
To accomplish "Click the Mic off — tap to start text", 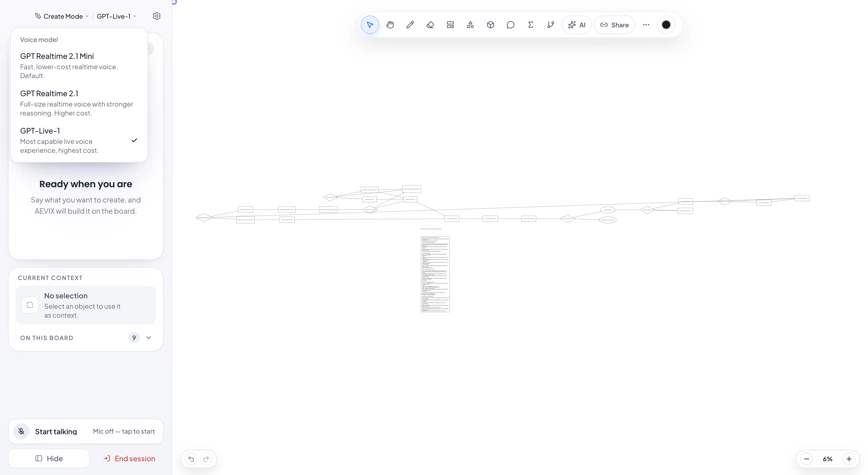I will click(124, 431).
